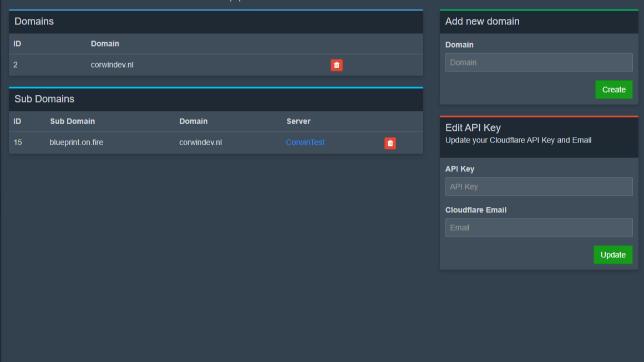This screenshot has height=362, width=644.
Task: Click the Server column header
Action: click(298, 121)
